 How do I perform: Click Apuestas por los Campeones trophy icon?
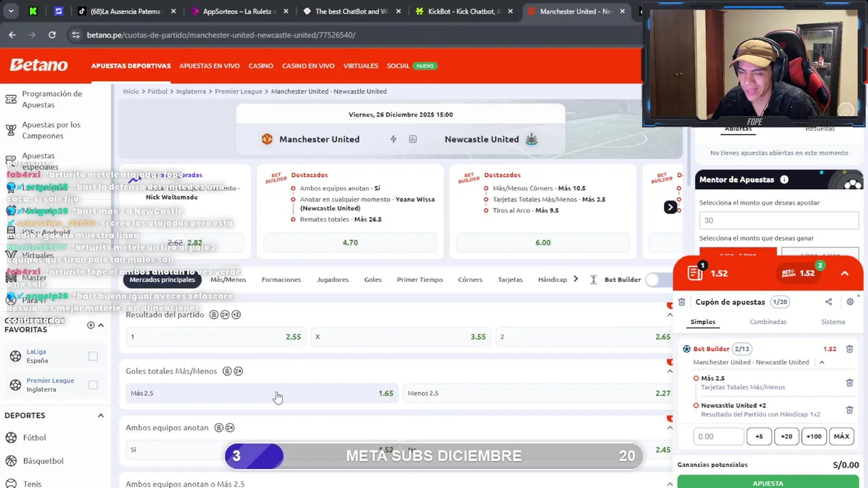coord(11,130)
